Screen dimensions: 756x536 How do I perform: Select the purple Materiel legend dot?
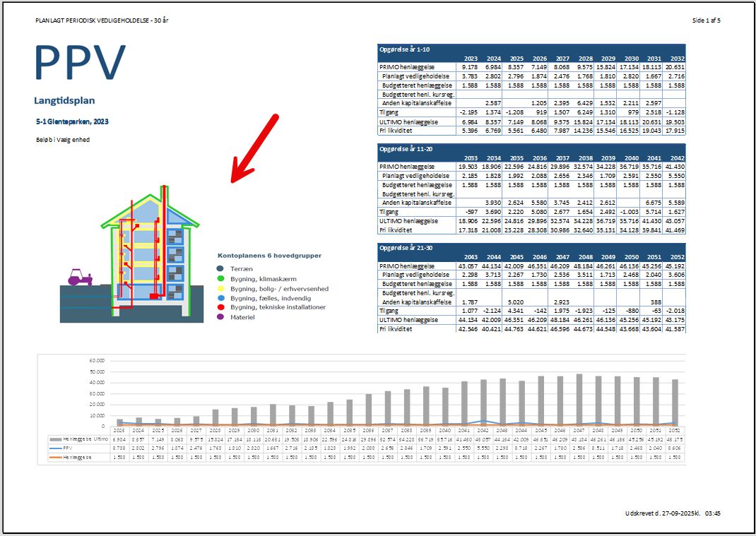[220, 317]
